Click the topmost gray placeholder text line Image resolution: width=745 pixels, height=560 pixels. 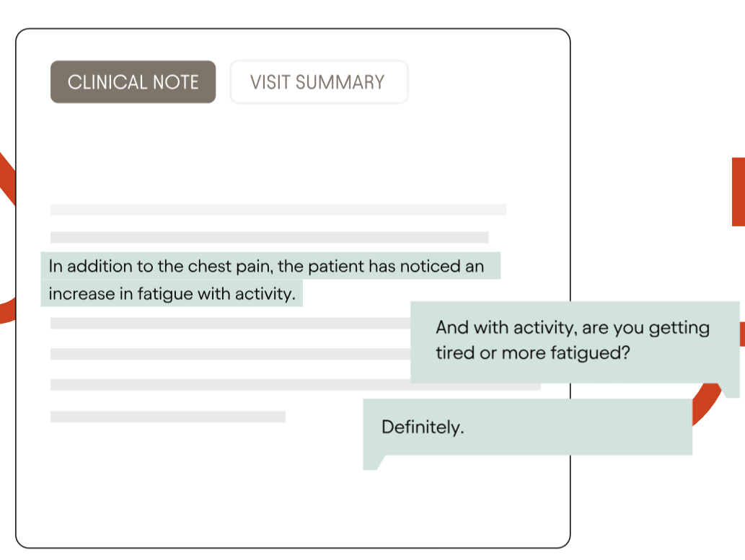coord(278,210)
